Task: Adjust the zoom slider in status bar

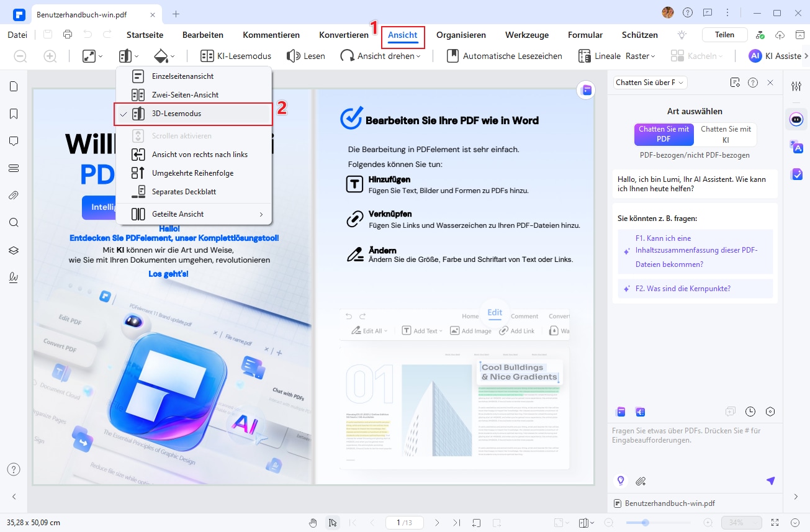Action: click(646, 523)
